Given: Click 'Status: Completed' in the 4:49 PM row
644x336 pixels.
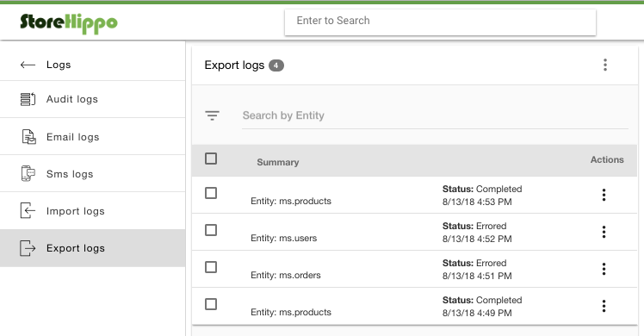Looking at the screenshot, I should pyautogui.click(x=482, y=300).
